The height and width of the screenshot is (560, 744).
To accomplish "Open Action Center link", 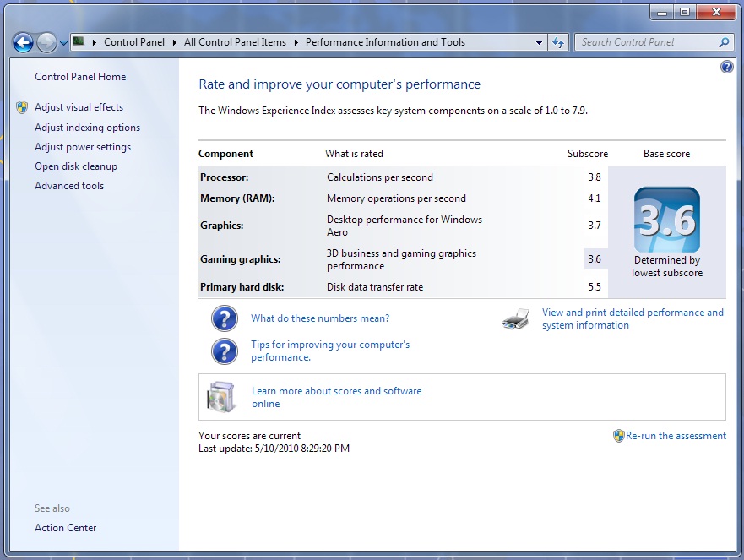I will click(x=66, y=528).
